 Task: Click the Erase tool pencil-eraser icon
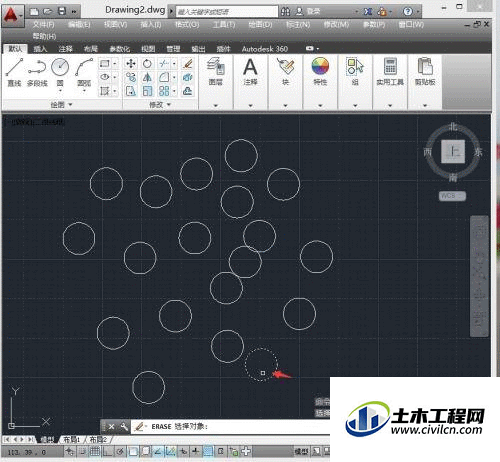pyautogui.click(x=188, y=63)
